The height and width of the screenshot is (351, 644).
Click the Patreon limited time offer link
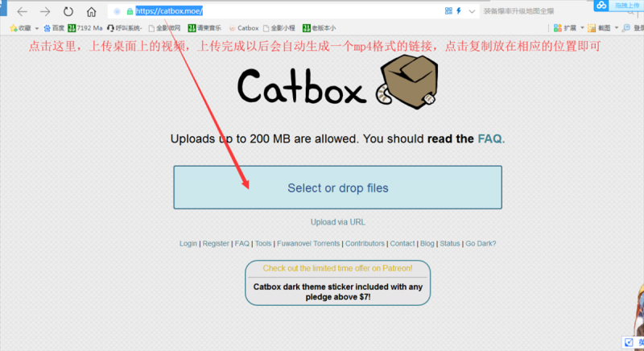click(337, 268)
